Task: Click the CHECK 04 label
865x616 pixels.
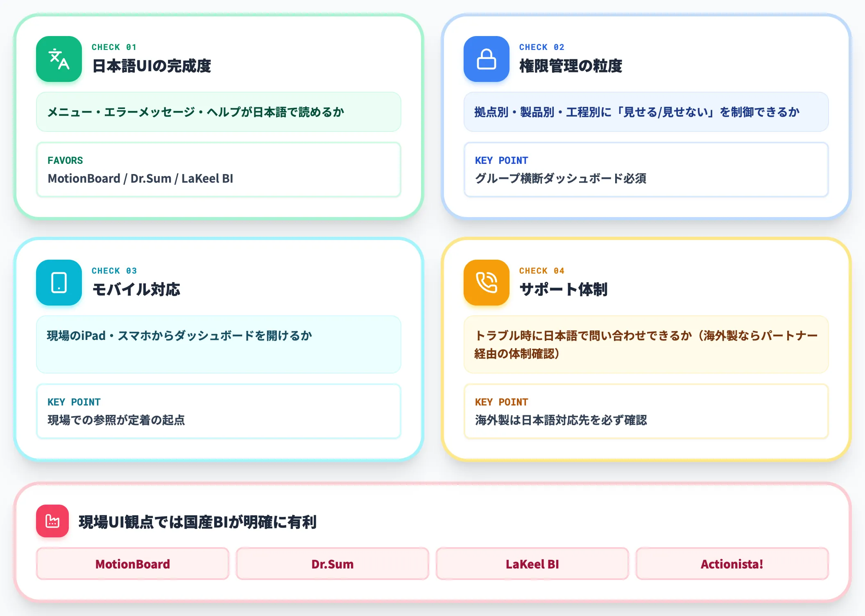Action: [x=542, y=271]
